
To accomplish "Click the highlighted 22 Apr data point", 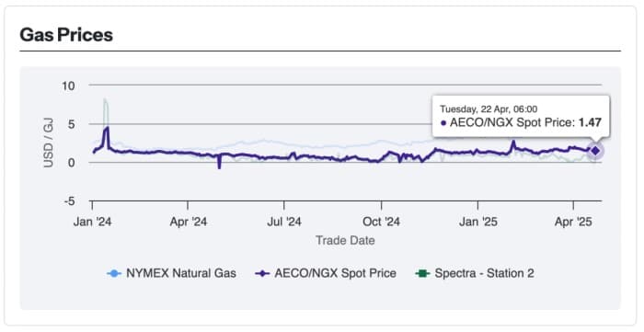I will pos(595,151).
